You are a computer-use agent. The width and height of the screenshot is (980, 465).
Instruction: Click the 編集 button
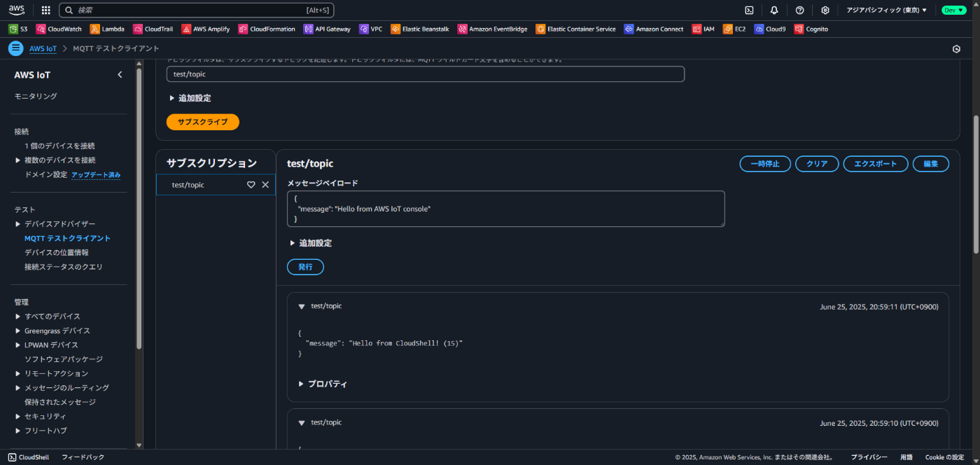coord(931,164)
